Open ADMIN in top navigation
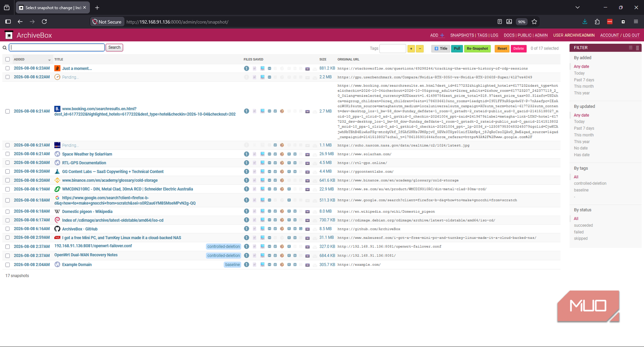This screenshot has height=347, width=644. [x=541, y=35]
